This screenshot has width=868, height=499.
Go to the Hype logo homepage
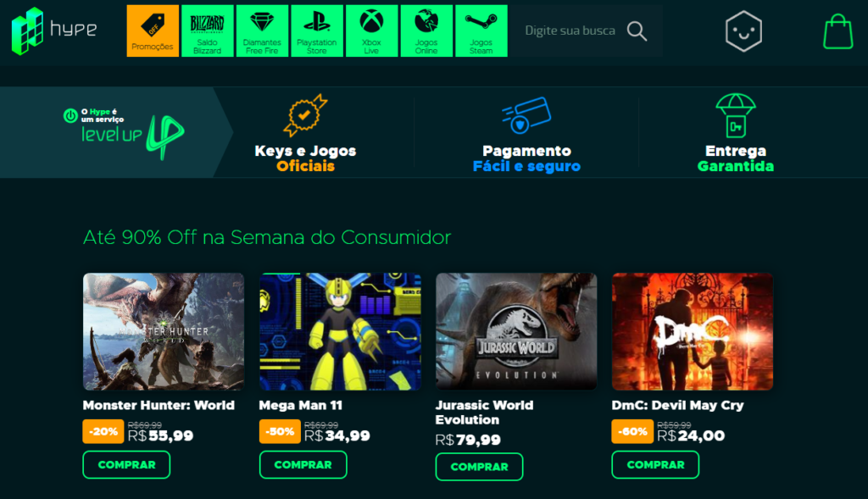54,31
